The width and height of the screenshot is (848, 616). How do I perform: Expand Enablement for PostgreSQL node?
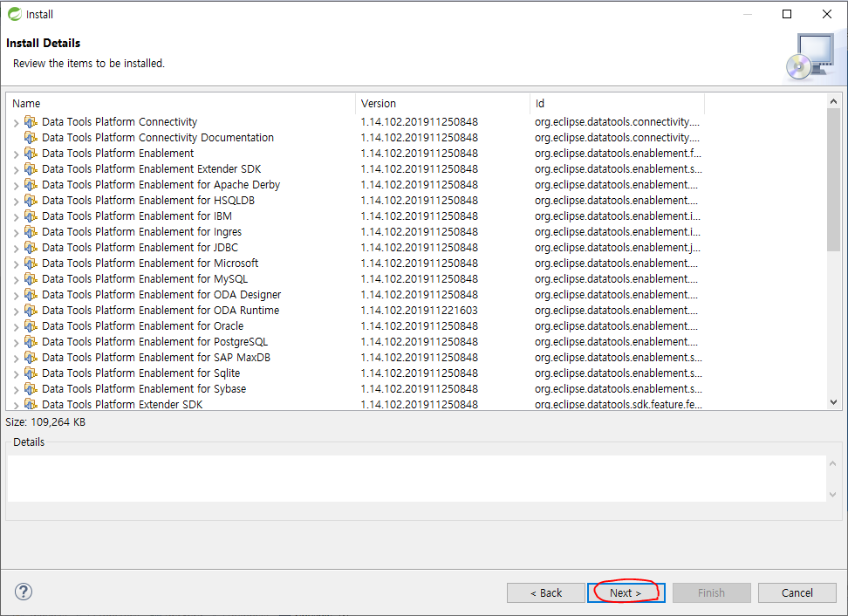[x=16, y=342]
